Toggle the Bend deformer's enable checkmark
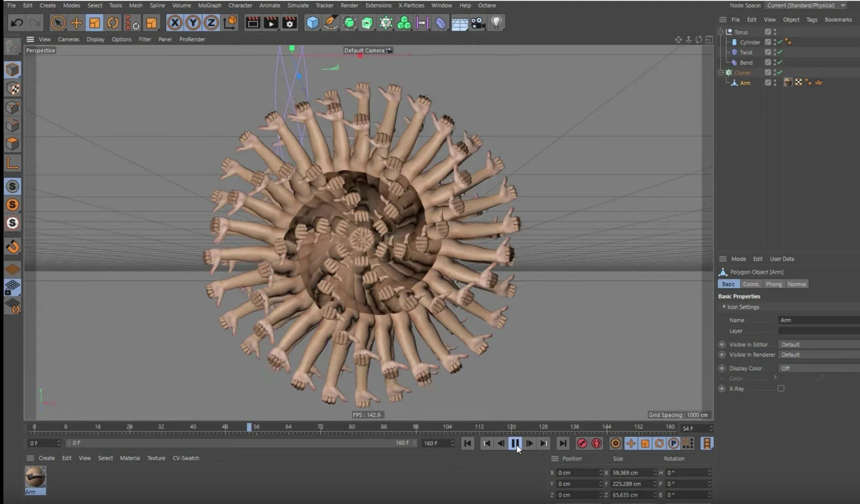This screenshot has height=504, width=860. [780, 62]
